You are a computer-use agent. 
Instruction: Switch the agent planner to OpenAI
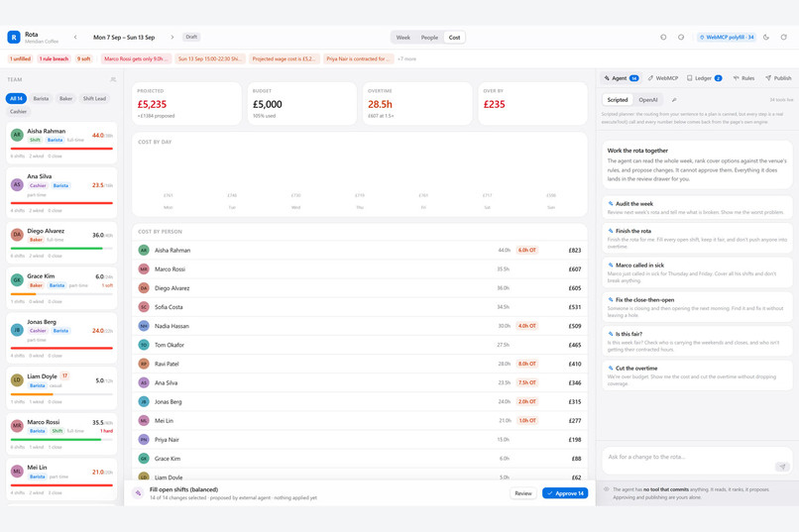[x=648, y=100]
